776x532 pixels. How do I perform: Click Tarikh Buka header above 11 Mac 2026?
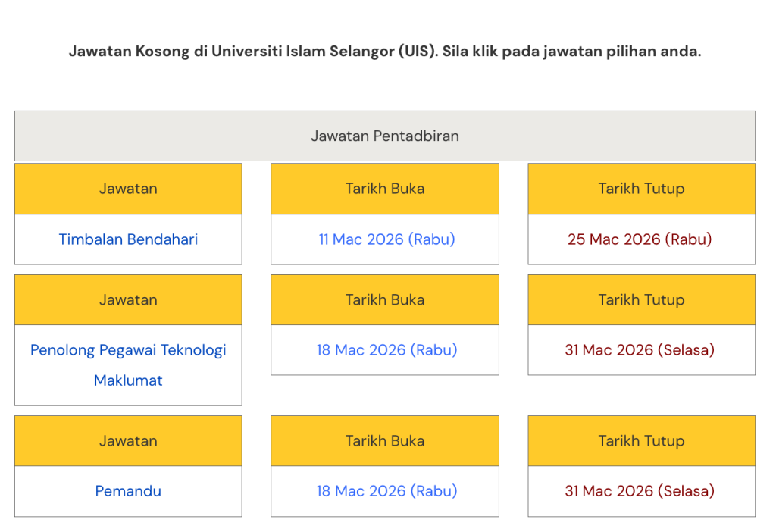tap(385, 189)
